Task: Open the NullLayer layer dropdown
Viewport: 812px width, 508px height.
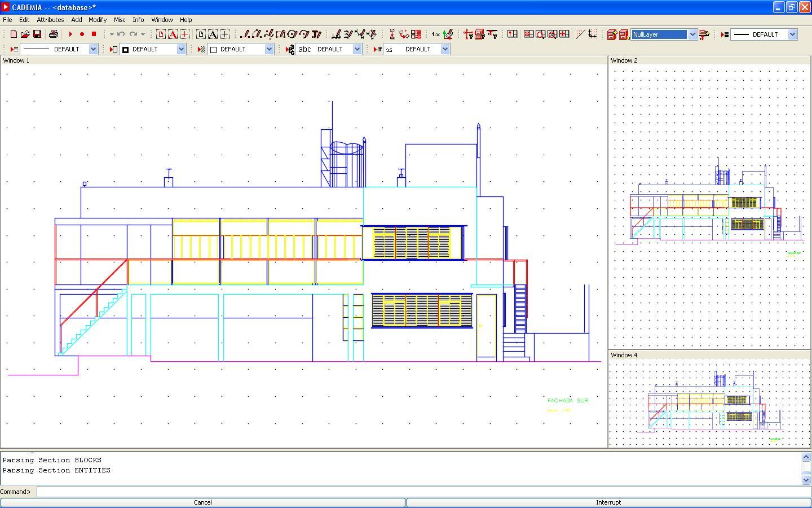Action: [x=693, y=34]
